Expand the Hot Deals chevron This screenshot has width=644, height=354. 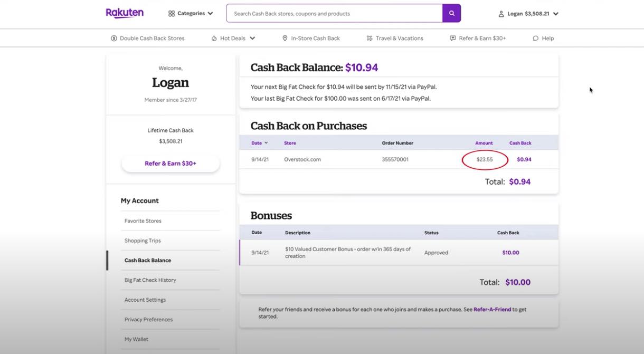pos(252,38)
